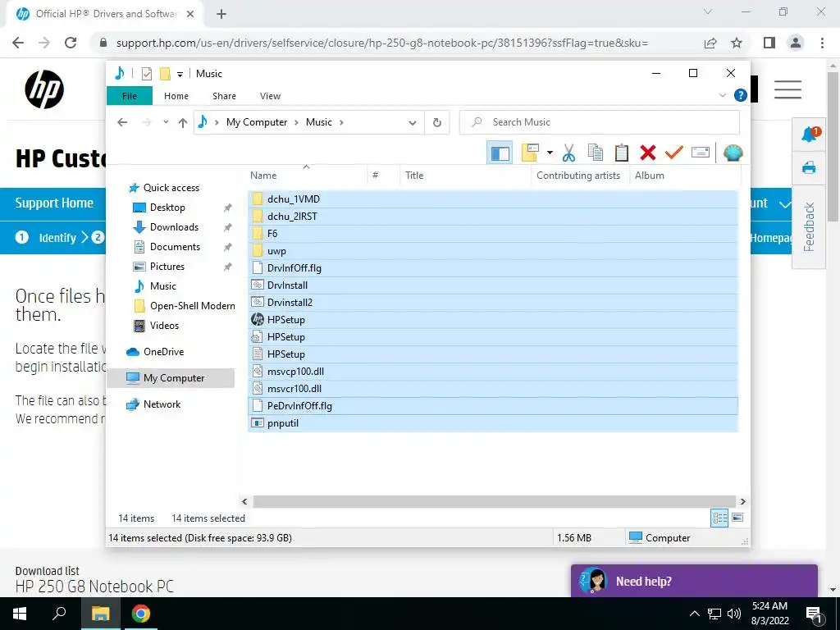Screen dimensions: 840x630
Task: Open the File tab in Explorer
Action: point(130,96)
